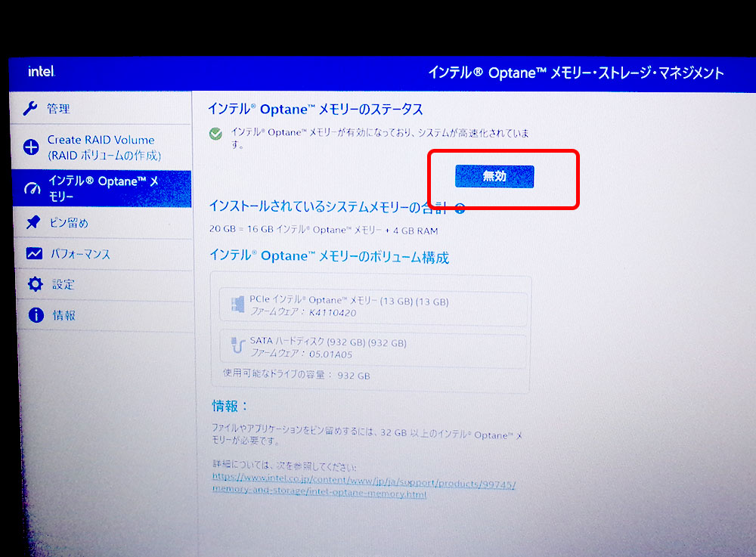
Task: Open the 管理 menu item
Action: point(58,109)
